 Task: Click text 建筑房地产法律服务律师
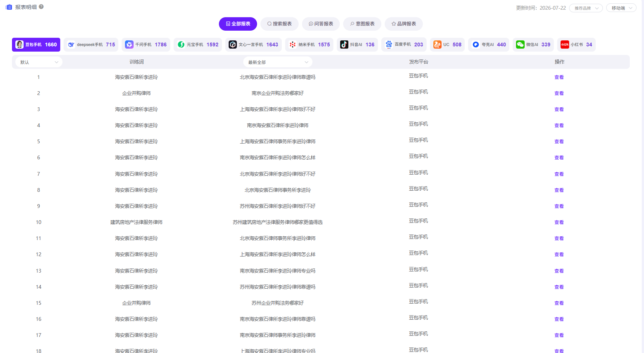coord(136,222)
